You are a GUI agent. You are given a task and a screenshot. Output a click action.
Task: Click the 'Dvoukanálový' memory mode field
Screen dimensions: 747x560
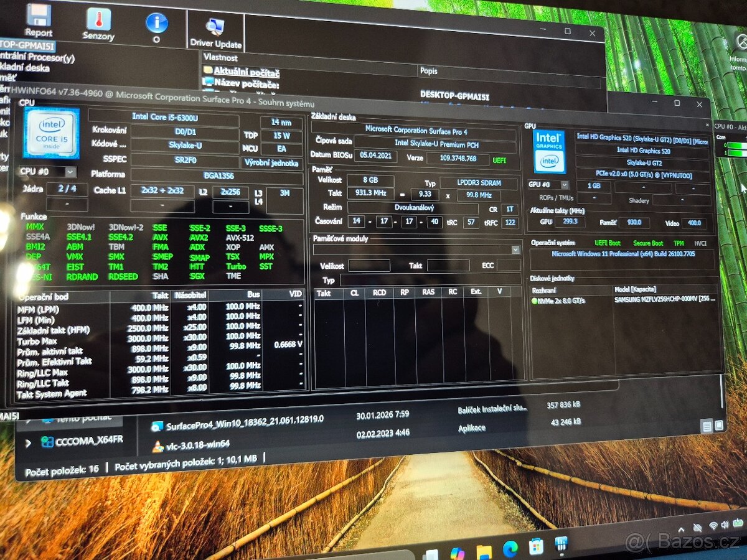[413, 208]
